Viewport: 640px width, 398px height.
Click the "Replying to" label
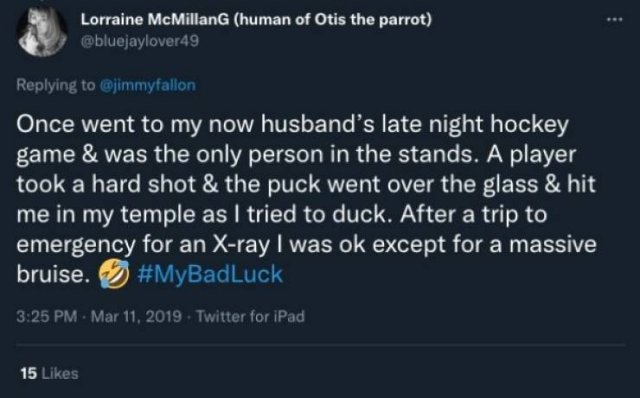click(x=56, y=85)
